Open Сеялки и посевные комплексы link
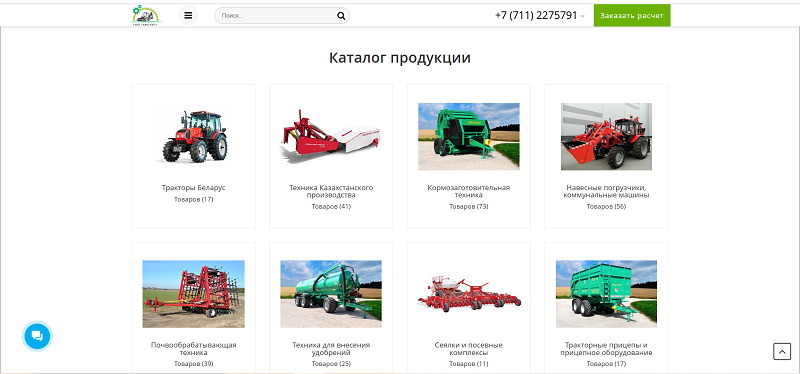Screen dimensions: 800x374 pos(469,348)
